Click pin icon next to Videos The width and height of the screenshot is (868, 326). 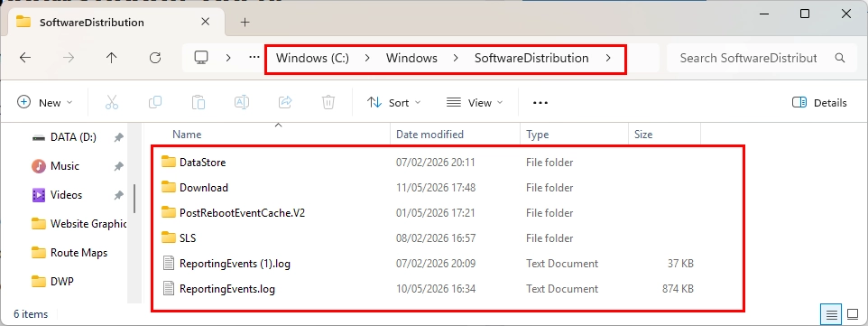tap(118, 195)
